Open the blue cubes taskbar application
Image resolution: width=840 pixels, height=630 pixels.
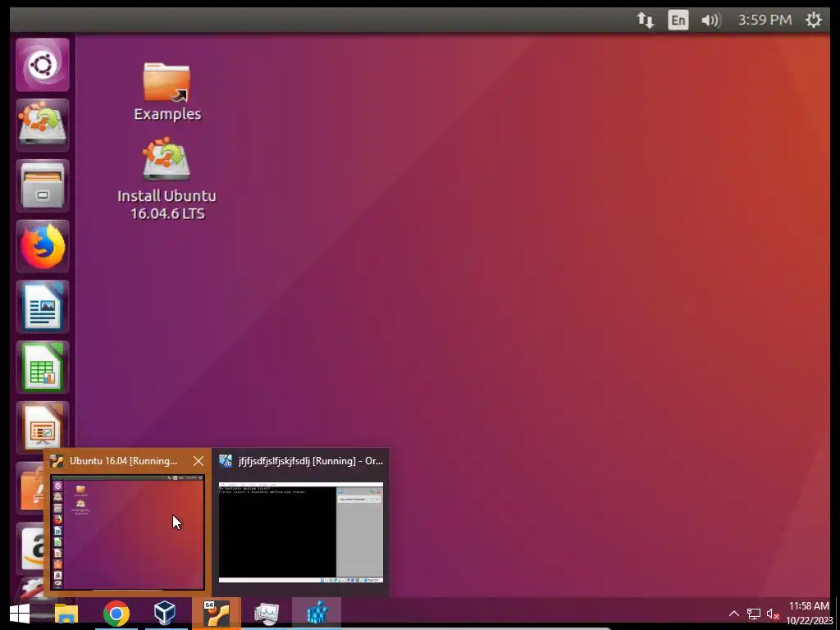click(x=317, y=614)
